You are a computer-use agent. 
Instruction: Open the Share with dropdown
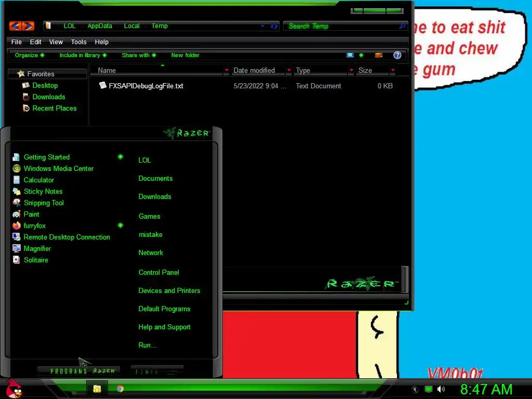coord(139,55)
